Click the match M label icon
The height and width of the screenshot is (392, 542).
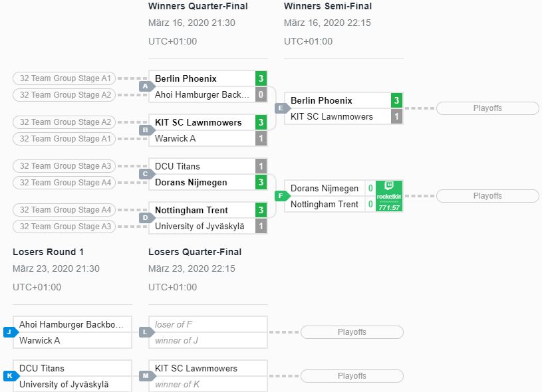pyautogui.click(x=145, y=376)
